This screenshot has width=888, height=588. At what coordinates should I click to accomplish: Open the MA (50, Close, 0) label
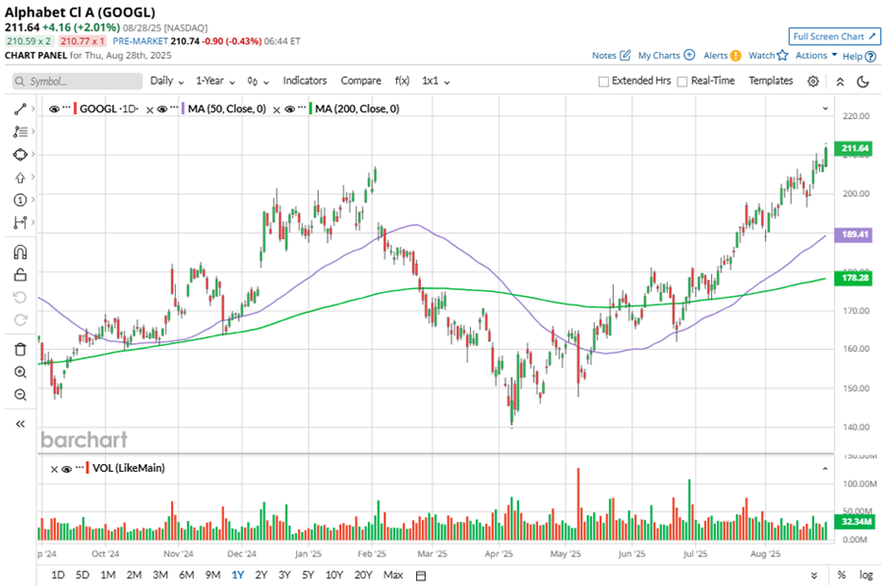coord(226,109)
